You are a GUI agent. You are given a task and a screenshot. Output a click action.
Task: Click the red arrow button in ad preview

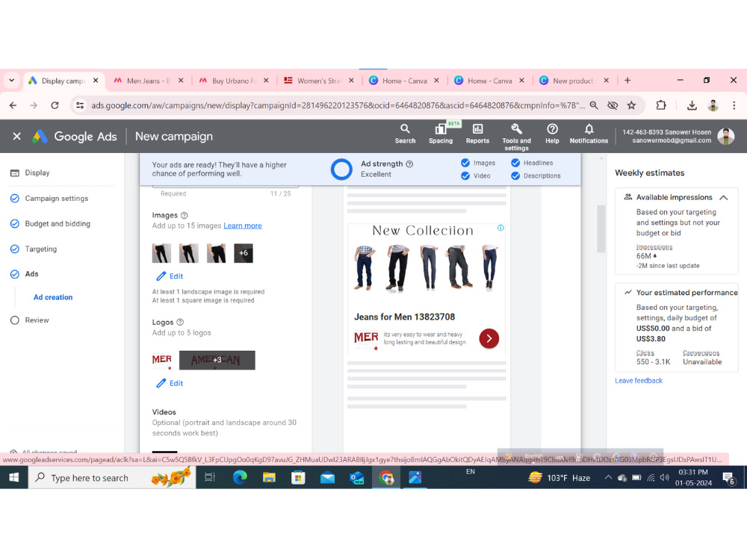(489, 338)
